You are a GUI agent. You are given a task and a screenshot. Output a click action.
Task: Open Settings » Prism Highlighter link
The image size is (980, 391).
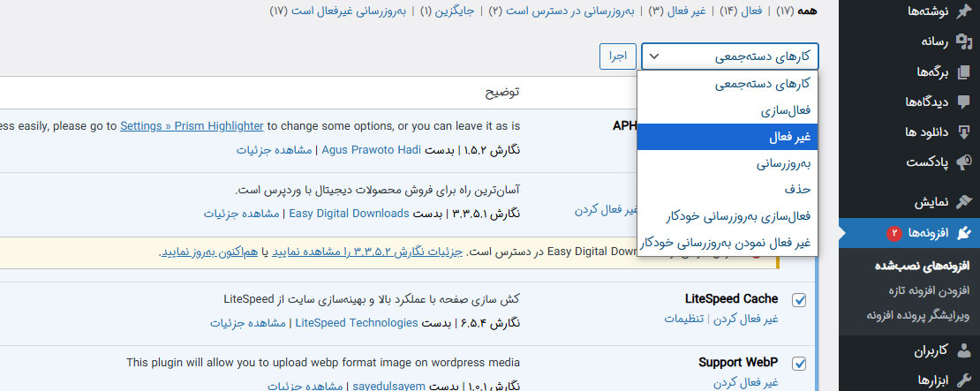coord(192,125)
